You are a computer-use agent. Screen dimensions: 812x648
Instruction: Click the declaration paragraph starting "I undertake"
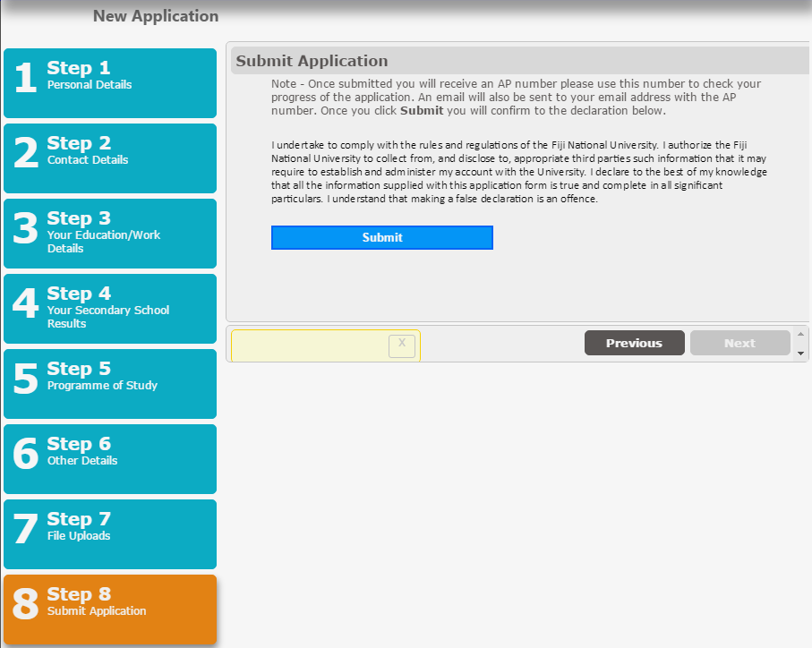(x=519, y=172)
